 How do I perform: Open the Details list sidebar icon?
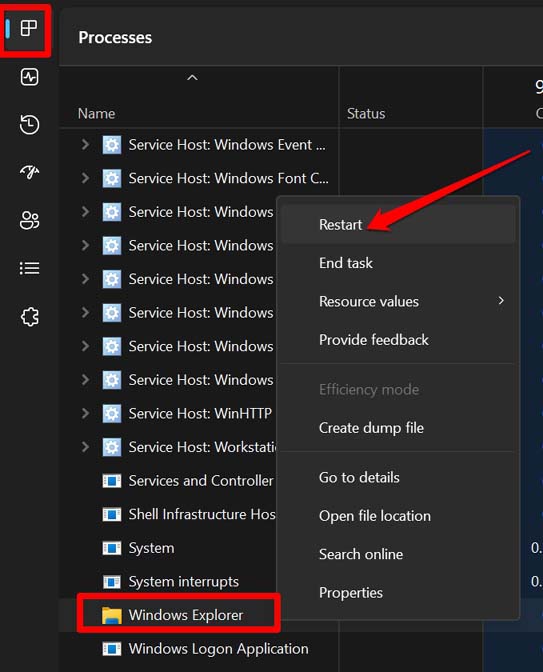click(30, 268)
